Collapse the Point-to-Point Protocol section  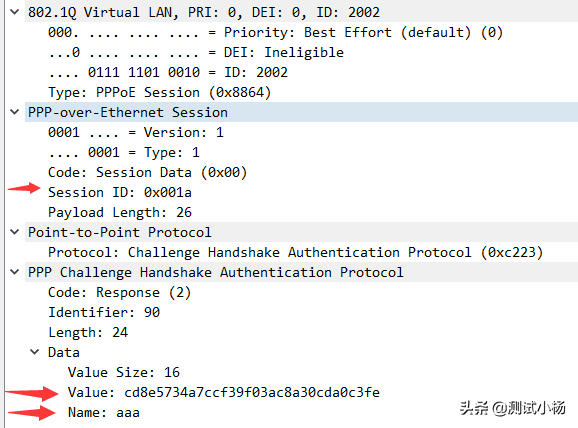(14, 232)
